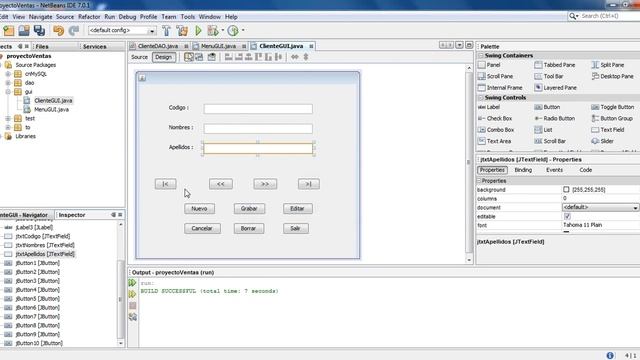Collapse the Swing Controls palette section
Image resolution: width=640 pixels, height=360 pixels.
481,98
